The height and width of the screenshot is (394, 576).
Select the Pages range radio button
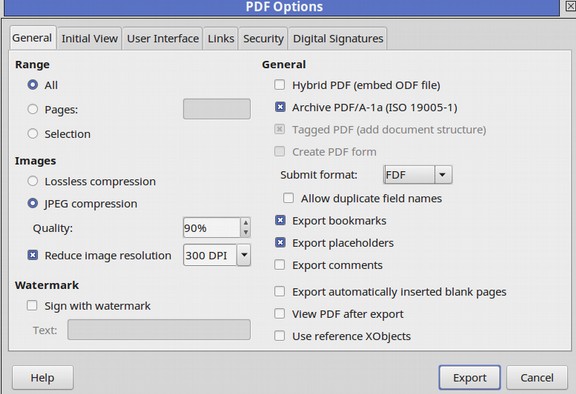pos(33,109)
